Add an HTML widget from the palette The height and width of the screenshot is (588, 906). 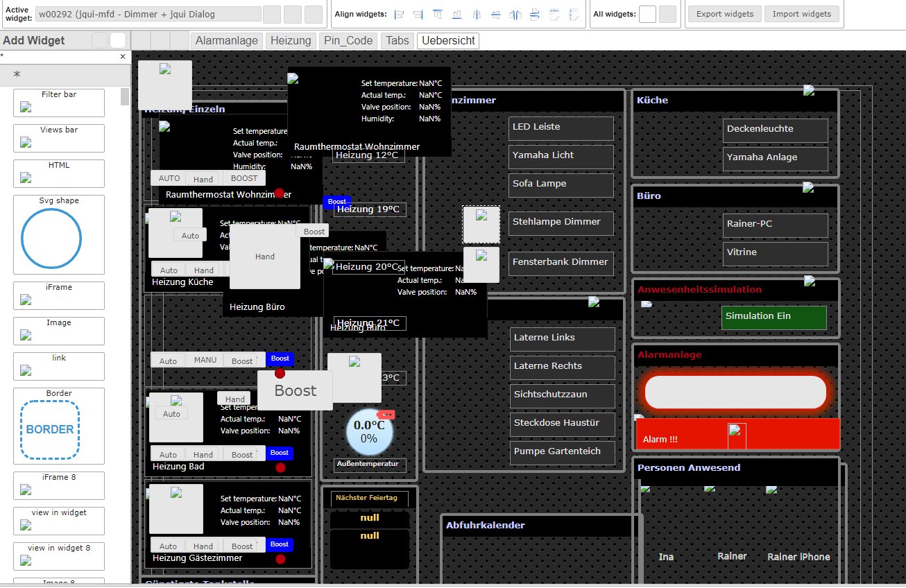click(x=59, y=173)
